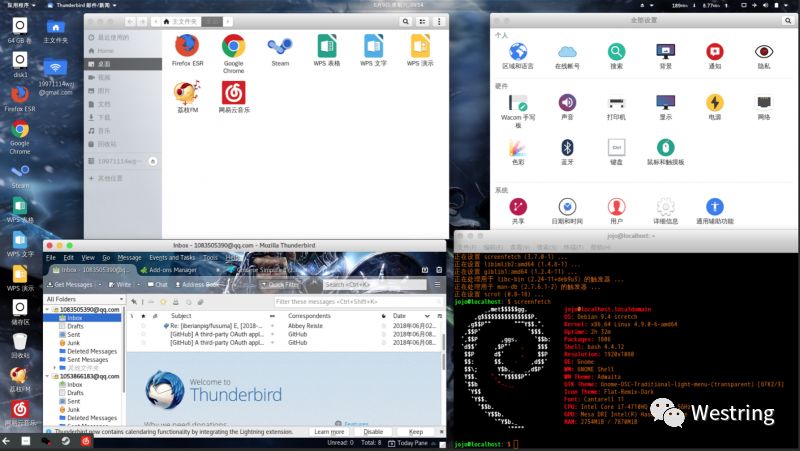Screen dimensions: 800x451
Task: Open 背景 background settings
Action: tap(665, 56)
